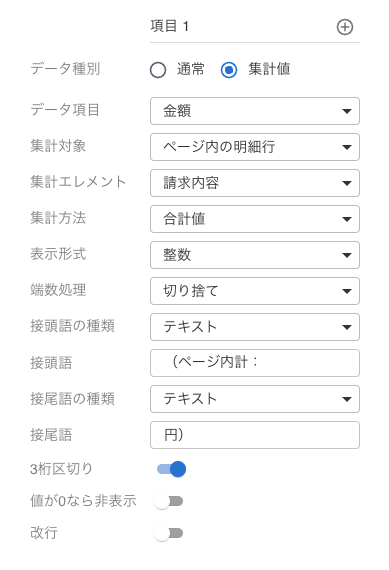The height and width of the screenshot is (570, 389).
Task: Click the 接尾語 text field containing 円）
Action: pyautogui.click(x=255, y=435)
